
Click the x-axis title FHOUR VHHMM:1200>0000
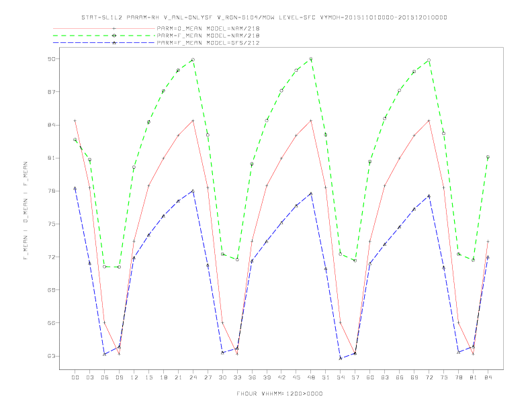pyautogui.click(x=279, y=394)
